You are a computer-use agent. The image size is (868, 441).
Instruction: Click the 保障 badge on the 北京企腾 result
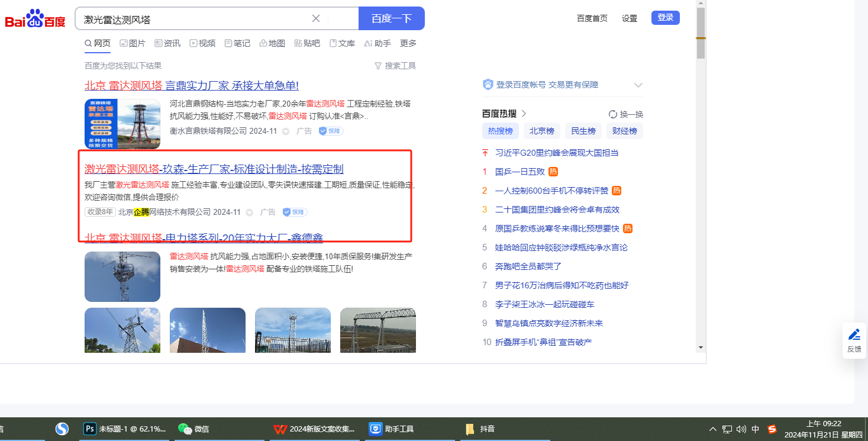[295, 212]
